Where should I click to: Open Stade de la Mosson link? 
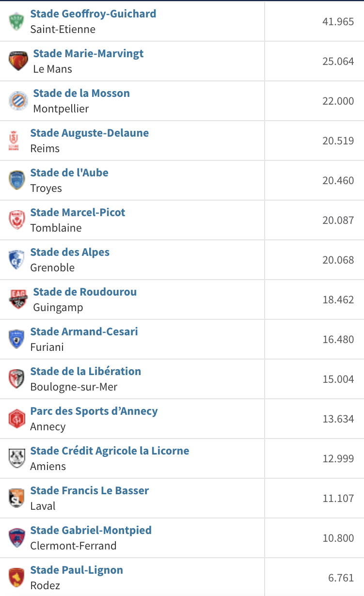point(81,93)
